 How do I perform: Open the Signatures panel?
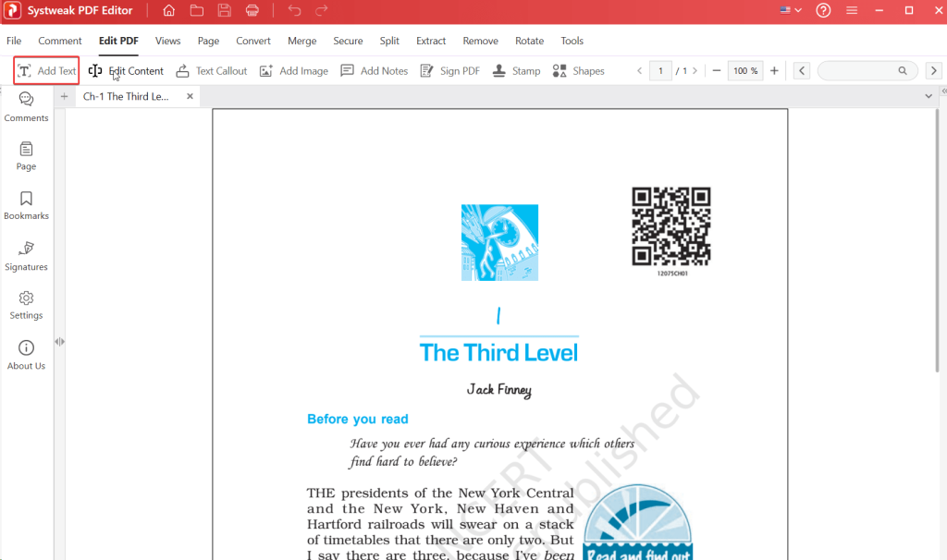26,256
